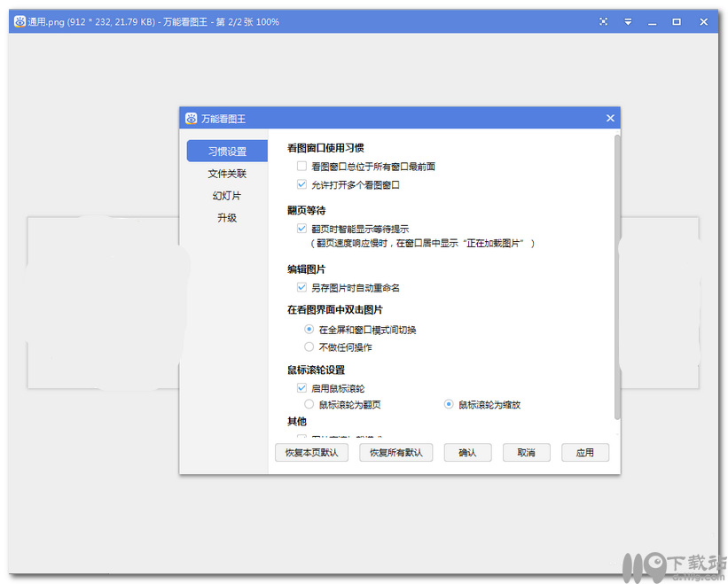
Task: Select 在全屏和窗口模式间切换 radio option
Action: (x=309, y=330)
